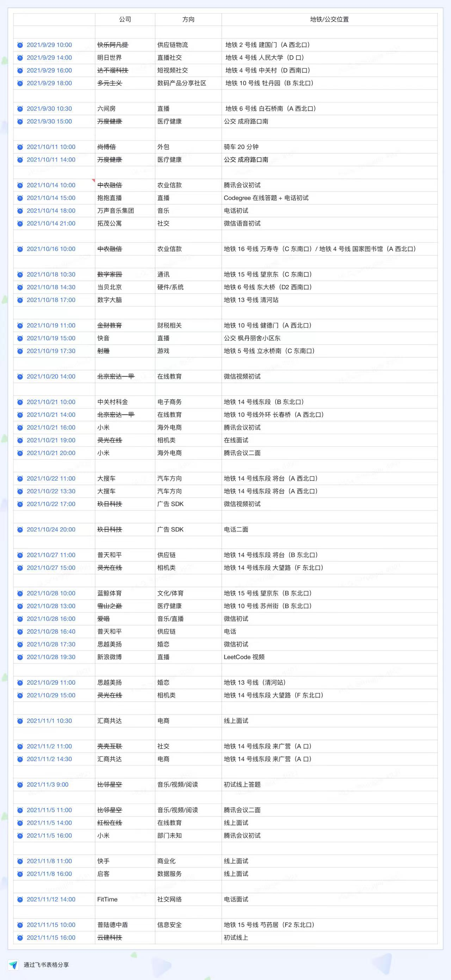Image resolution: width=451 pixels, height=980 pixels.
Task: Open the 2021/9/30 15:00 date link
Action: pos(49,121)
